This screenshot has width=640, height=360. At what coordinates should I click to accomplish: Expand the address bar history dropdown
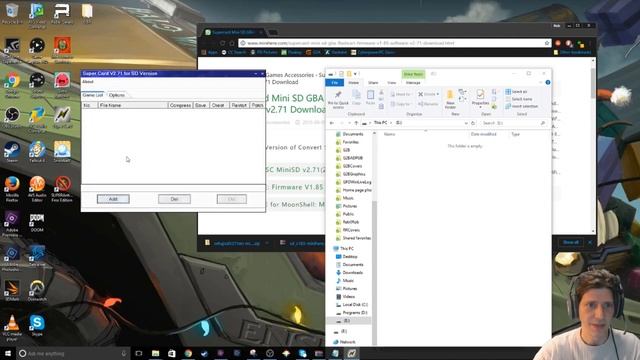[466, 123]
